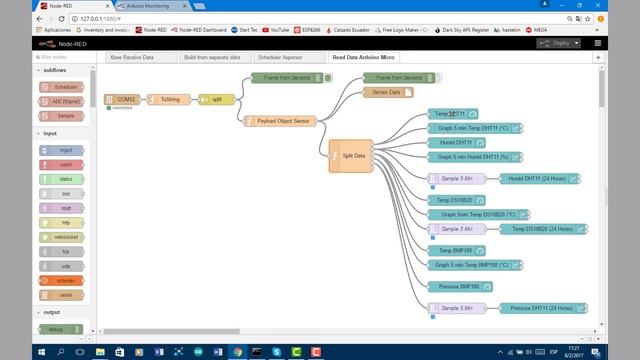Image resolution: width=640 pixels, height=360 pixels.
Task: Select the ToString function node
Action: click(169, 100)
